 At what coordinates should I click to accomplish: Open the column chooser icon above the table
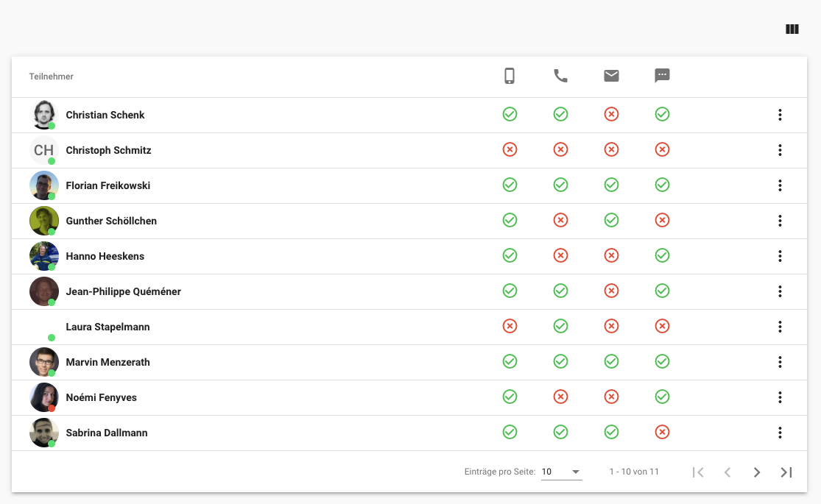coord(792,29)
